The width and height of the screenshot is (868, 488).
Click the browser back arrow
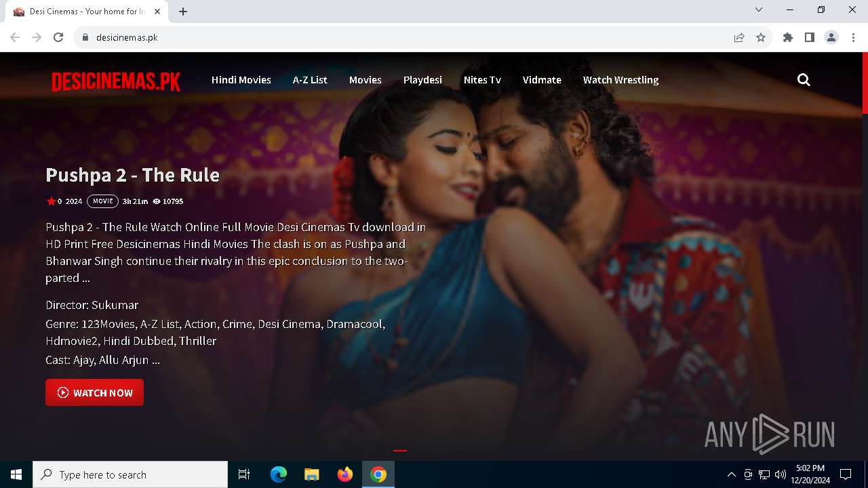tap(15, 37)
